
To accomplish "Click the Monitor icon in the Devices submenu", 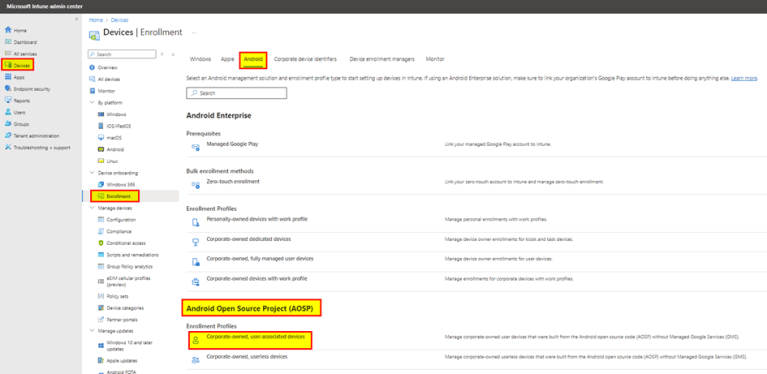I will point(92,91).
